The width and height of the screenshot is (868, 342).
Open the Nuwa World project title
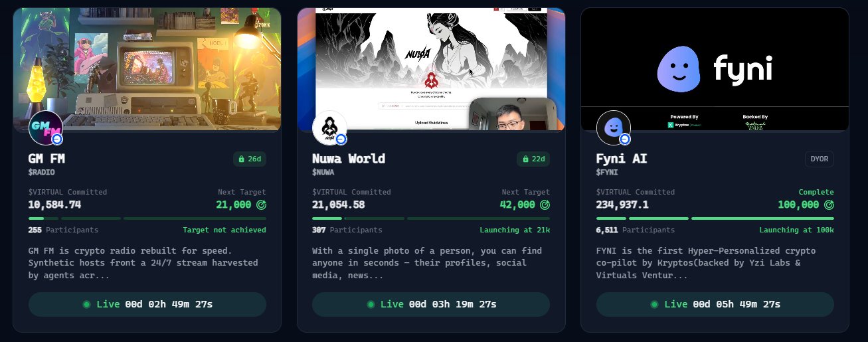(349, 159)
